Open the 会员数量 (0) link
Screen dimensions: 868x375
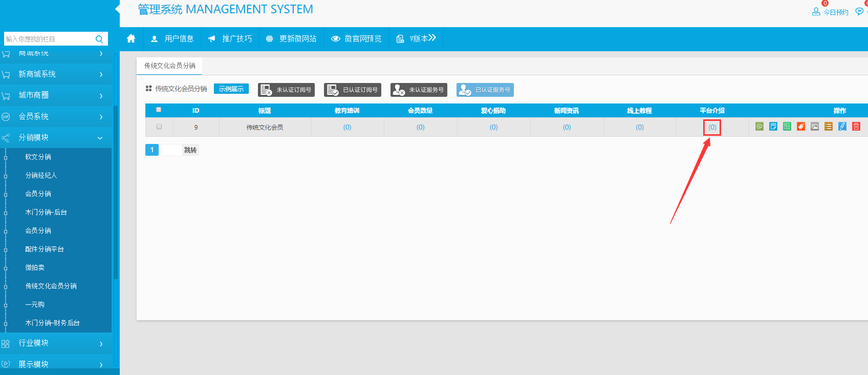tap(421, 127)
